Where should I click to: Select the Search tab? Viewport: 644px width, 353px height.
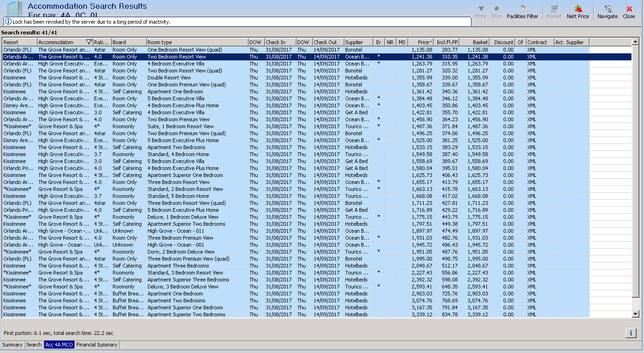click(34, 345)
